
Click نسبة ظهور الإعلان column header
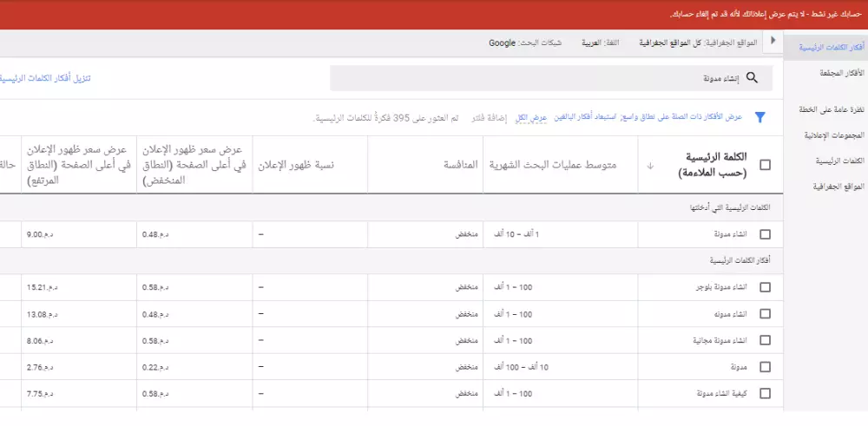coord(296,165)
